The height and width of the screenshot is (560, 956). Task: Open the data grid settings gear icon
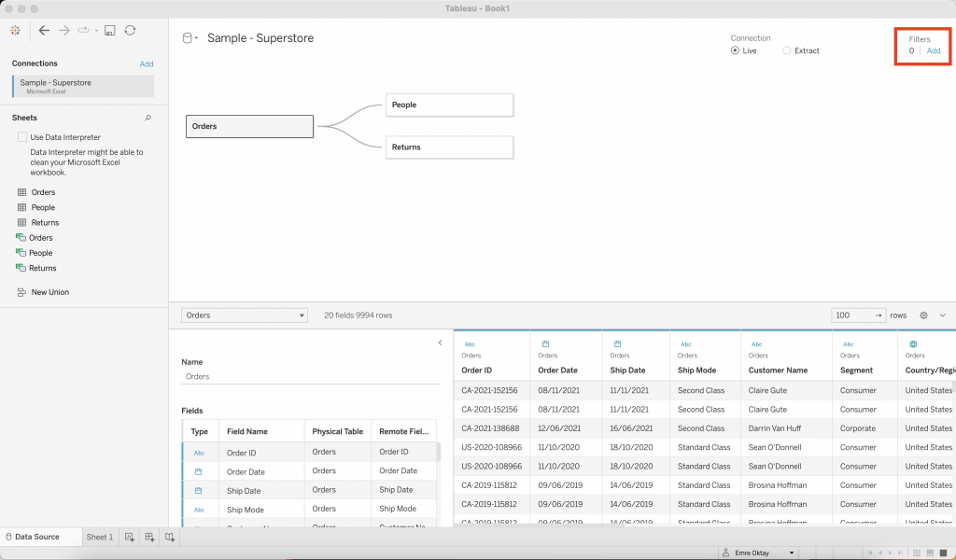[923, 315]
